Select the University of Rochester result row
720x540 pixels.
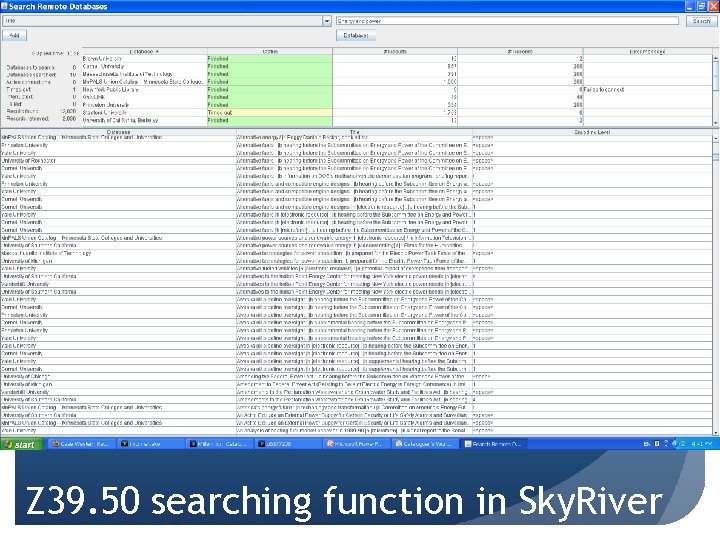click(356, 161)
